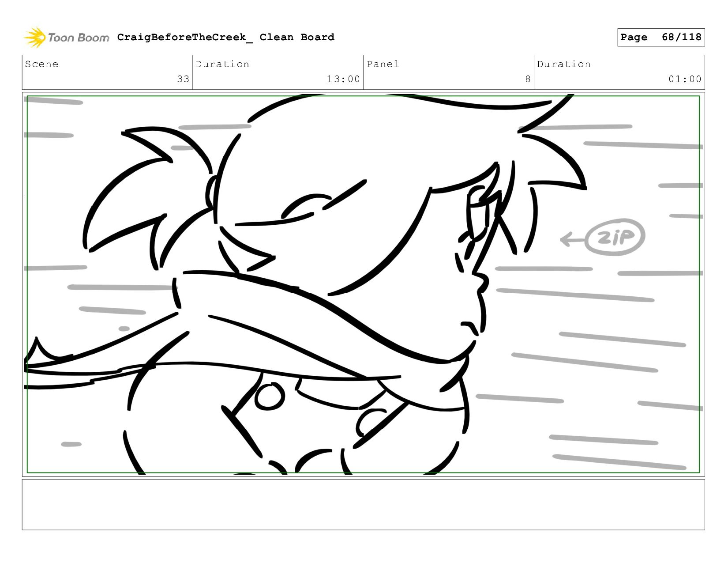Select the scene number '33'

[183, 79]
